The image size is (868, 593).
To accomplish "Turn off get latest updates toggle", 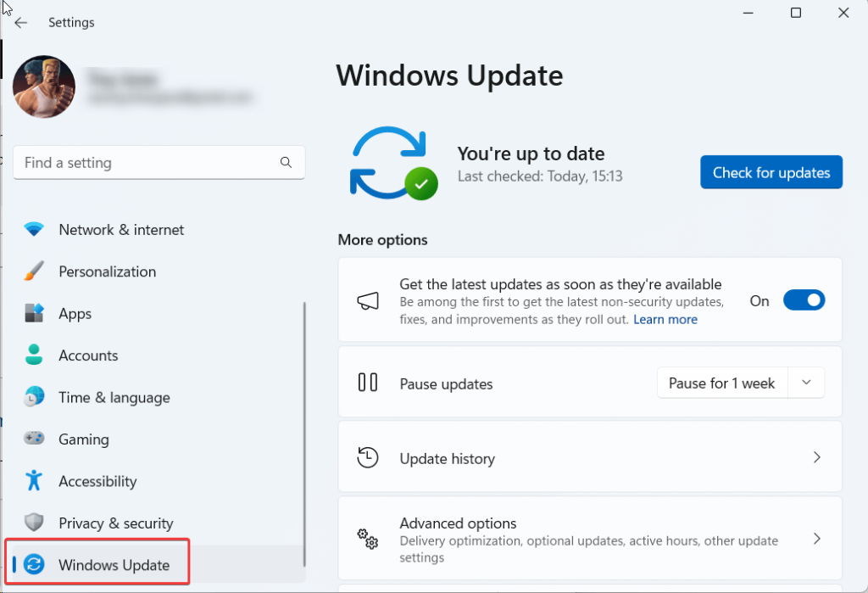I will coord(804,300).
